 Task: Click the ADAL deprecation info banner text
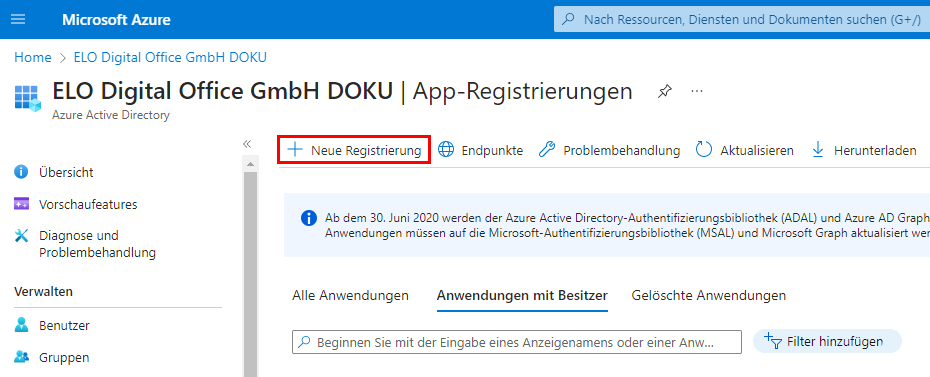click(627, 225)
